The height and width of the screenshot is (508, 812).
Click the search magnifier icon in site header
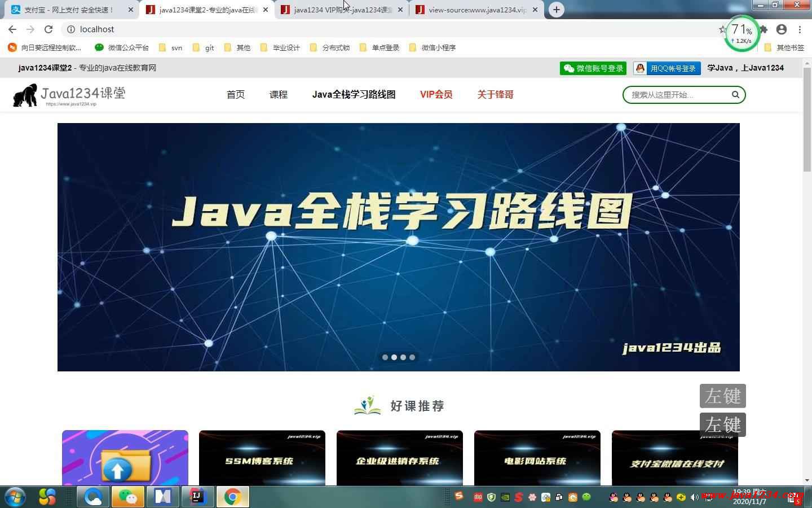[735, 95]
